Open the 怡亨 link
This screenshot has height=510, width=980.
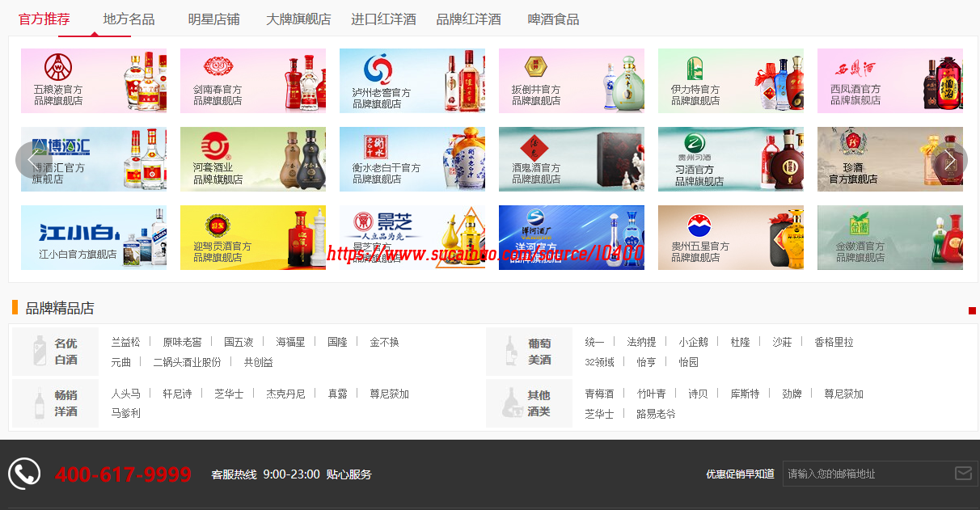(646, 362)
